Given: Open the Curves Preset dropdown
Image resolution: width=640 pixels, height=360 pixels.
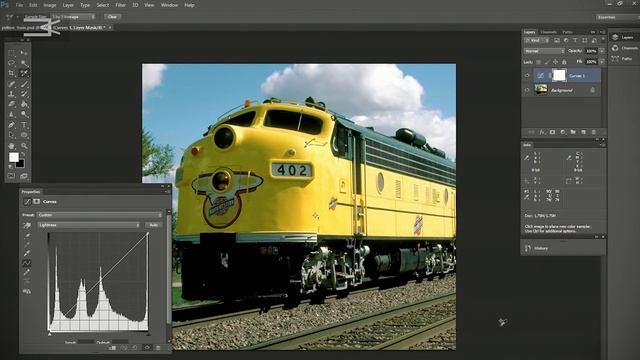Looking at the screenshot, I should pyautogui.click(x=100, y=215).
